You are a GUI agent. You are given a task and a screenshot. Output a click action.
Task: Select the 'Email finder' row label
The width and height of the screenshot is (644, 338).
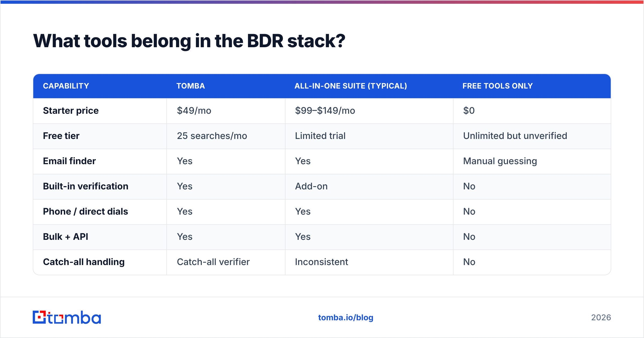pyautogui.click(x=69, y=161)
